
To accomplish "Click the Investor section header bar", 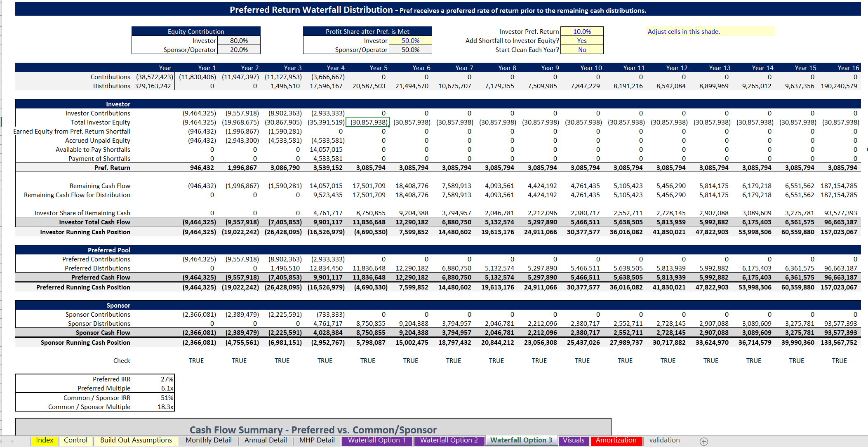I will tap(438, 104).
